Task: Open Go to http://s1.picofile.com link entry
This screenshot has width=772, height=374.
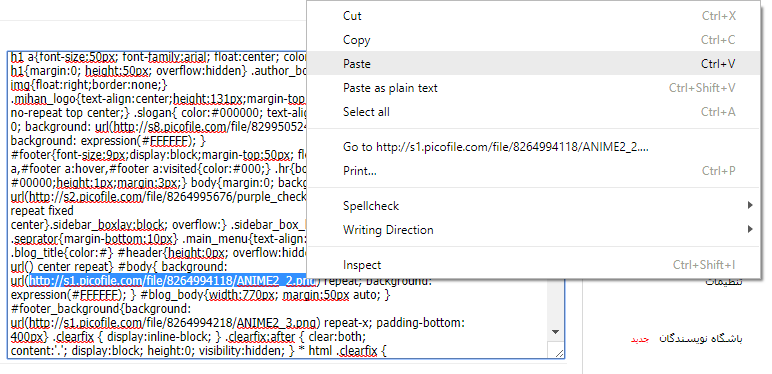Action: 534,147
